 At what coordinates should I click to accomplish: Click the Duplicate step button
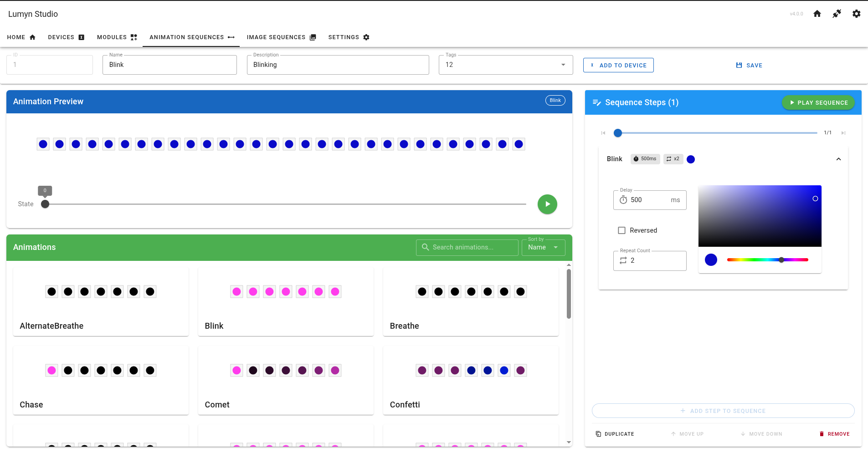(x=615, y=434)
